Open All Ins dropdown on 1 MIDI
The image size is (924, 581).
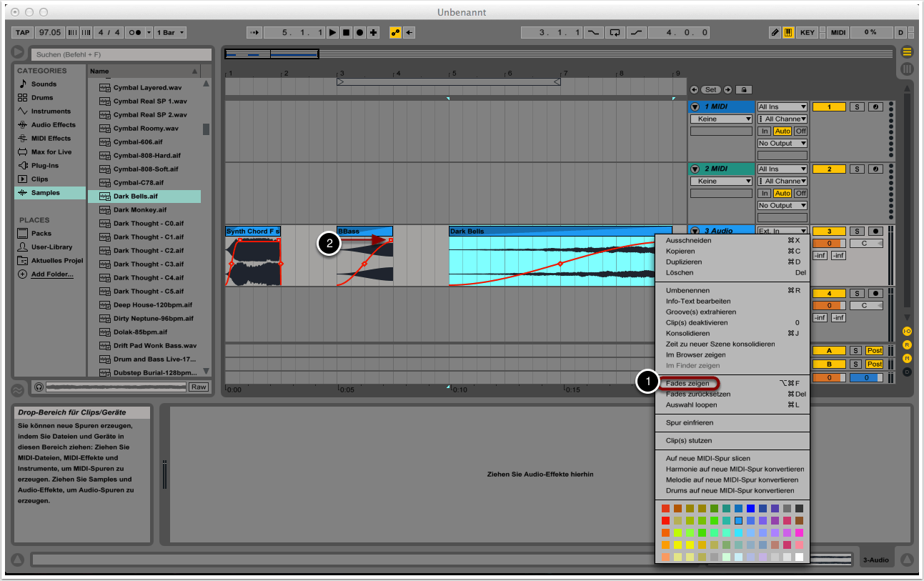click(783, 107)
